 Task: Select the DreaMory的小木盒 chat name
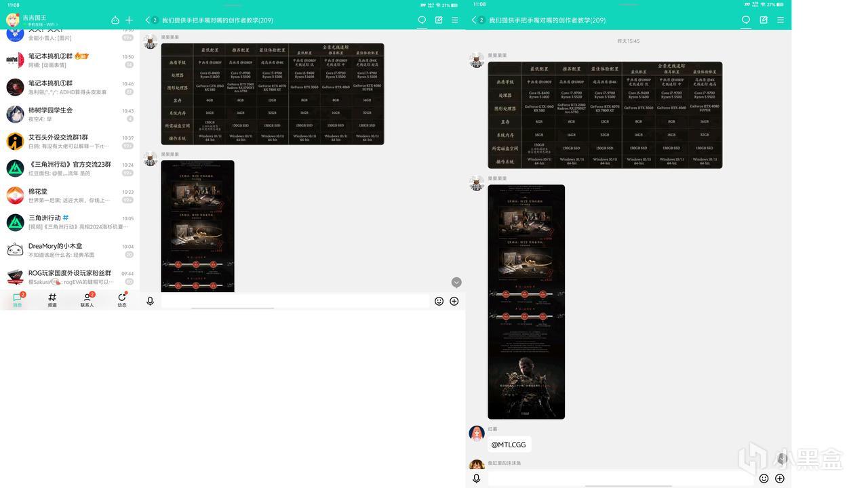[x=56, y=245]
